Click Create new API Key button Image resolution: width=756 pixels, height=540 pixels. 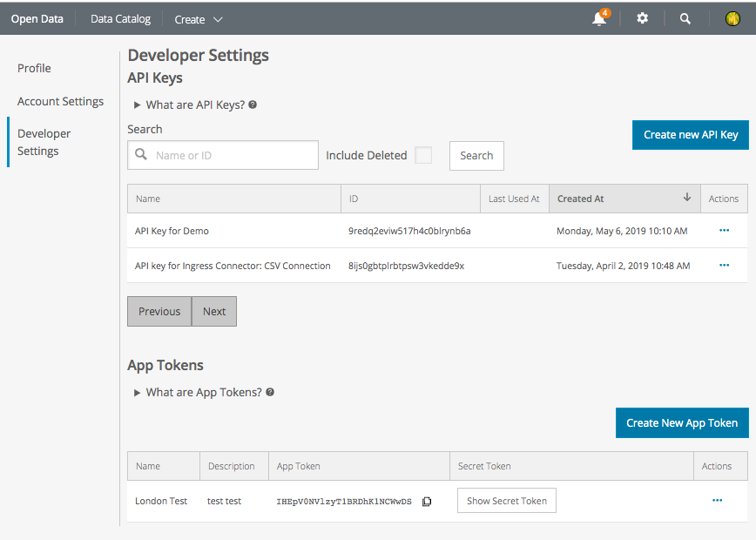pyautogui.click(x=691, y=135)
